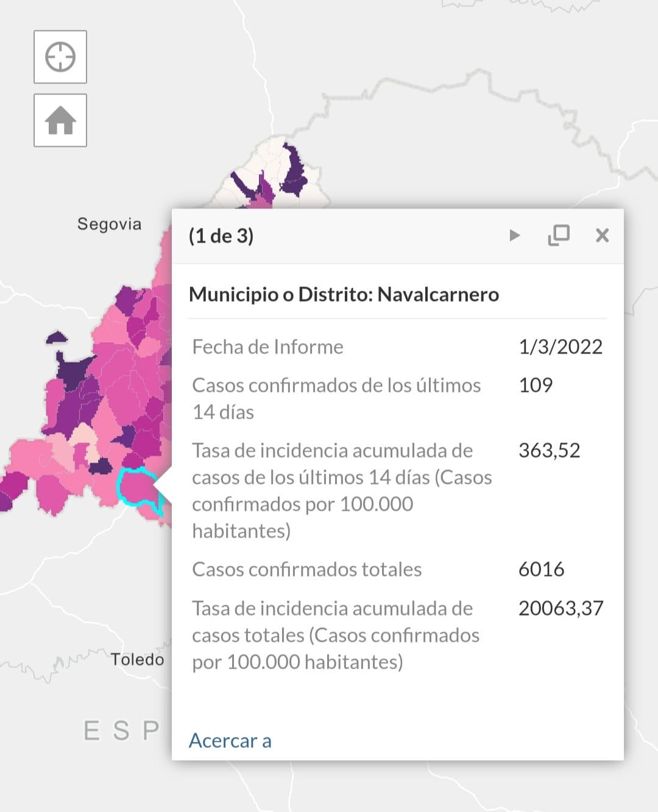Click the Toledo map label

[x=137, y=659]
